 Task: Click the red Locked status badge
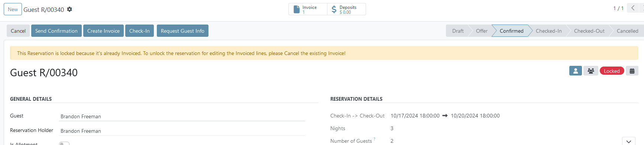pyautogui.click(x=612, y=71)
